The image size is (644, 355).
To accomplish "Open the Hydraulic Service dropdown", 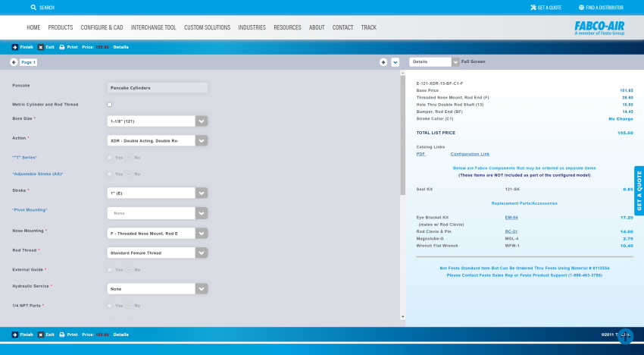I will [202, 289].
